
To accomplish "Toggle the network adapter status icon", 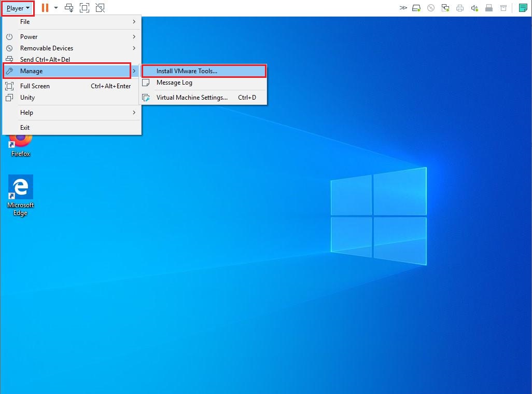I will pos(445,8).
